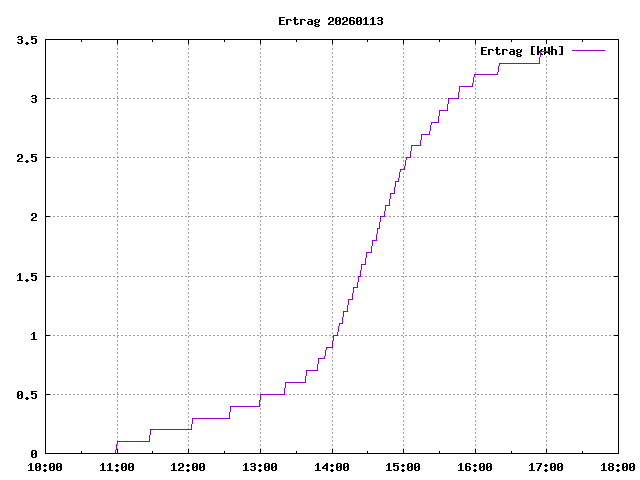Select the Ertrag [kWh] legend label
This screenshot has width=640, height=480.
tap(522, 50)
